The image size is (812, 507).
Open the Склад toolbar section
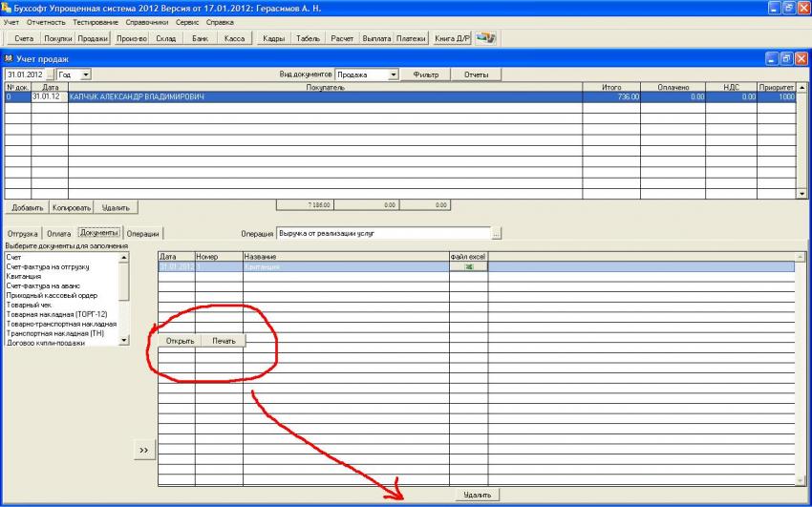(x=166, y=39)
